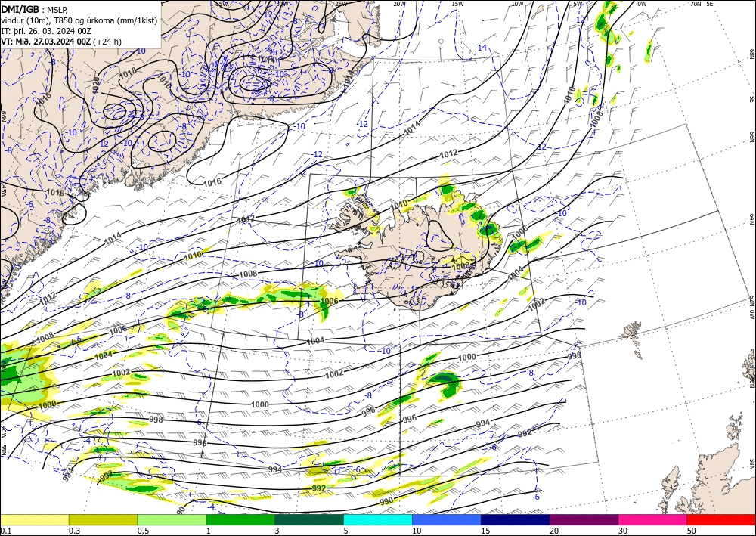Viewport: 756px width, 536px height.
Task: Click the pale yellow 0.1–0.3 legend swatch
Action: [x=34, y=519]
